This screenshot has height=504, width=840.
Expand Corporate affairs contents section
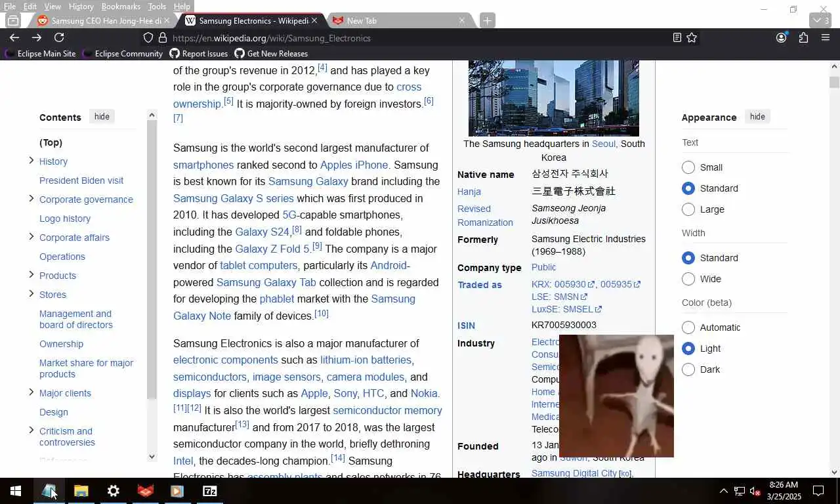[31, 237]
